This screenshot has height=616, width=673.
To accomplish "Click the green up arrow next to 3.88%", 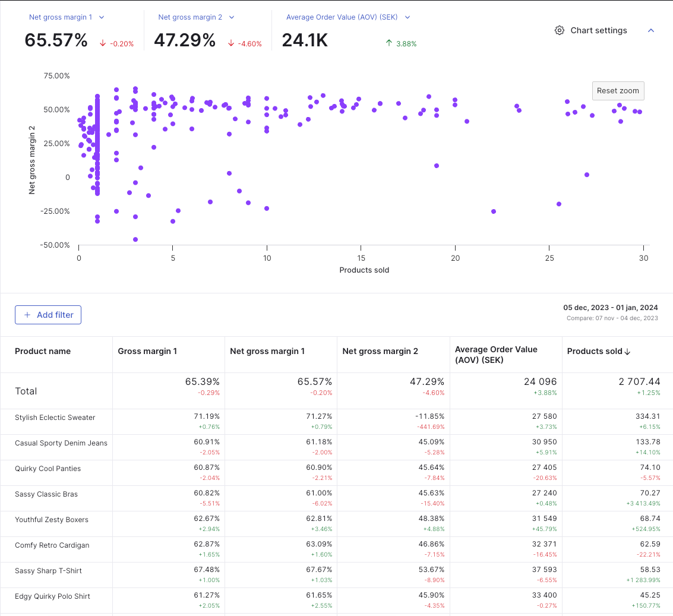I will (389, 43).
